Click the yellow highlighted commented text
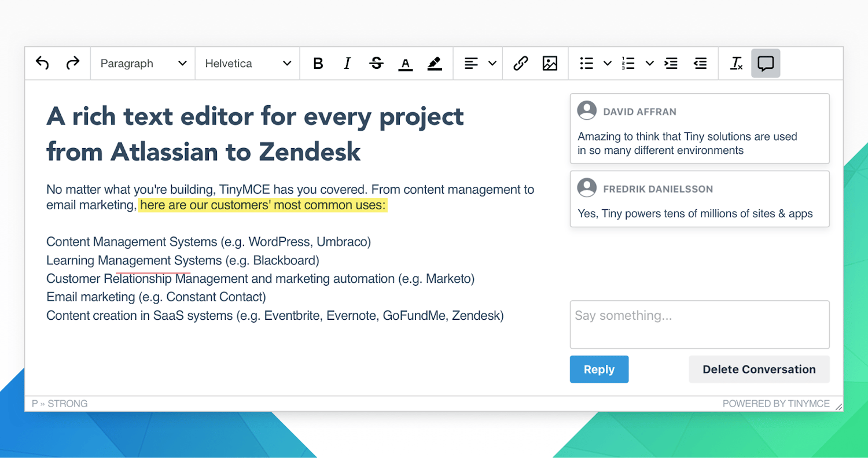This screenshot has height=458, width=868. 263,205
